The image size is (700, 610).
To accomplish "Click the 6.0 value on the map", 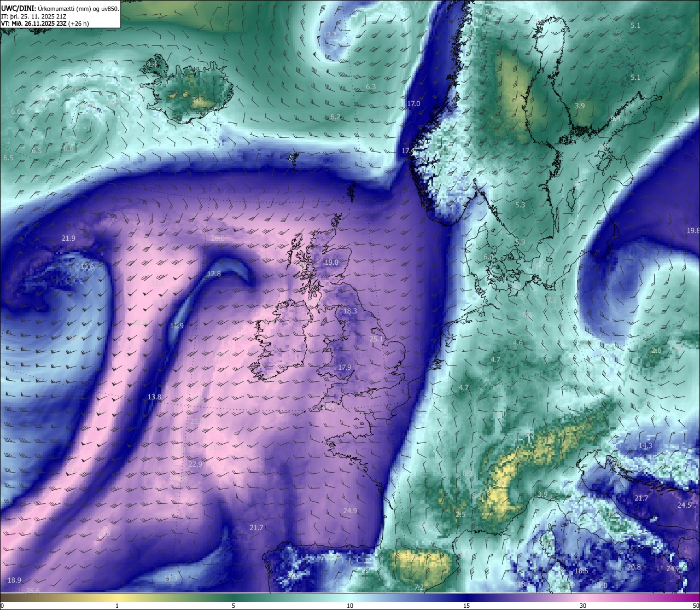I will (x=488, y=257).
